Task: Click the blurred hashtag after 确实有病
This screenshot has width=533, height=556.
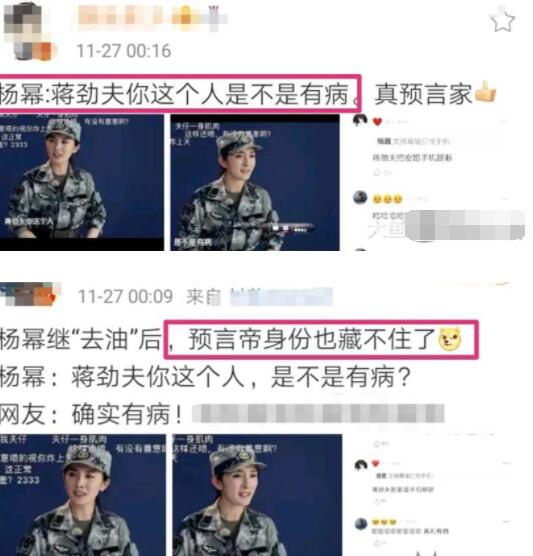Action: click(x=318, y=413)
